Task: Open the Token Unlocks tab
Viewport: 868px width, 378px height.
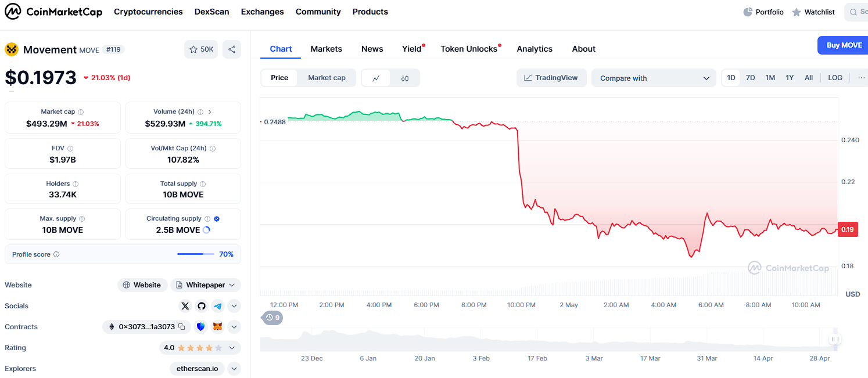Action: [469, 49]
